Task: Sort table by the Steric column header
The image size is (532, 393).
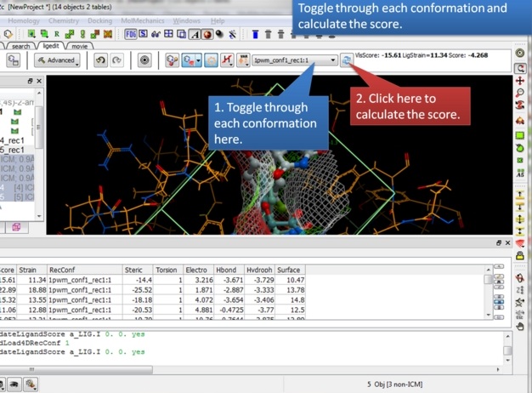Action: pyautogui.click(x=133, y=270)
